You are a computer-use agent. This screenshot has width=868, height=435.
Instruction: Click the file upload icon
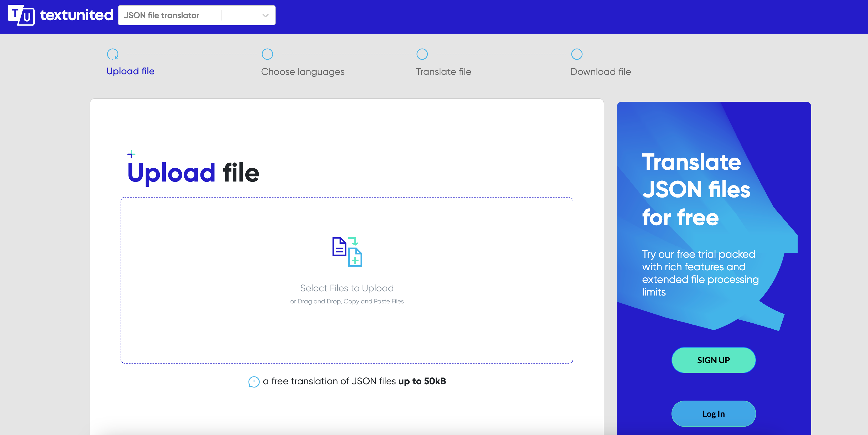click(346, 251)
